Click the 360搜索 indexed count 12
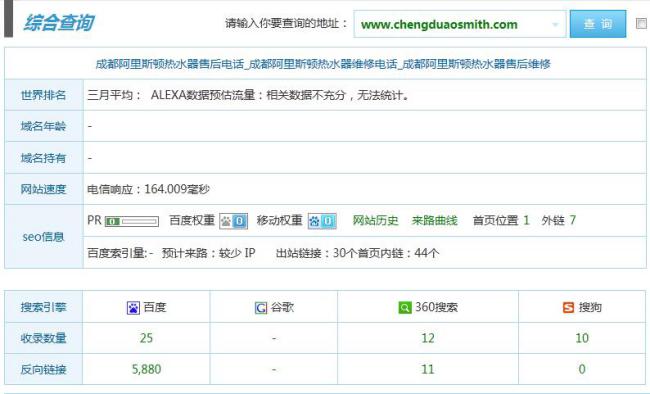650x394 pixels. (428, 338)
